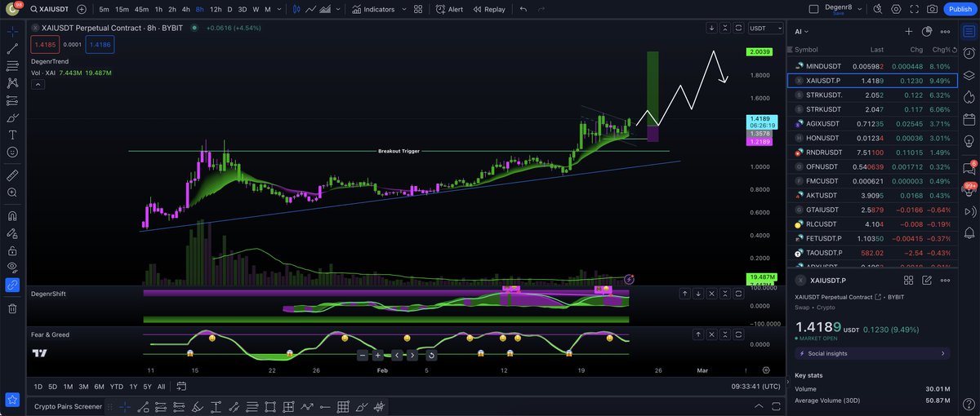Select the text annotation tool
The height and width of the screenshot is (416, 980).
[12, 135]
